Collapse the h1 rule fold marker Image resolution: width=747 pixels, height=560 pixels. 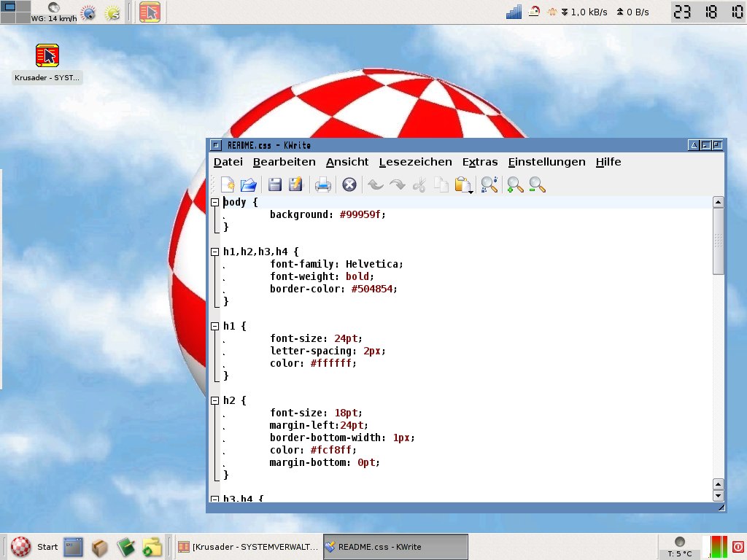point(215,326)
